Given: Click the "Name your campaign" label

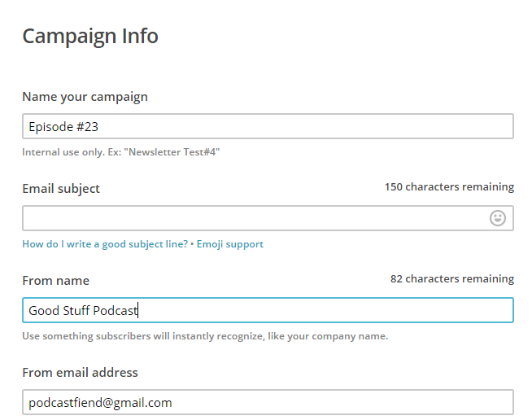Looking at the screenshot, I should coord(85,97).
